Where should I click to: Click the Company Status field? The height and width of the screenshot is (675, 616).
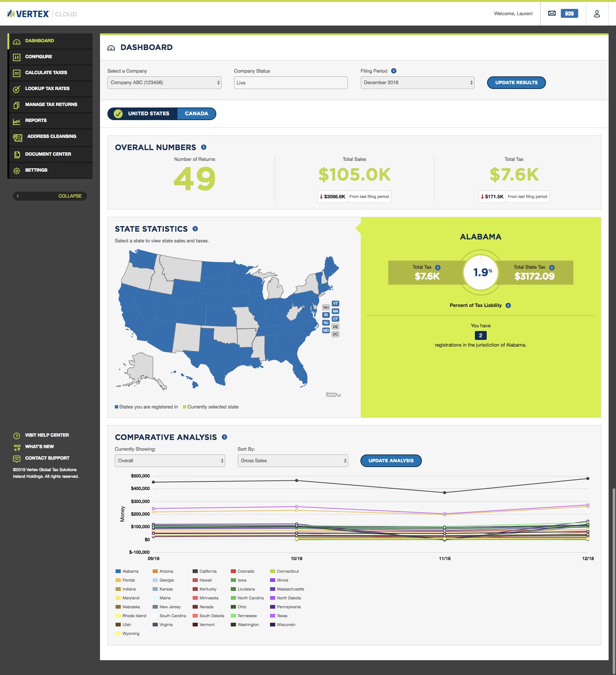coord(291,83)
